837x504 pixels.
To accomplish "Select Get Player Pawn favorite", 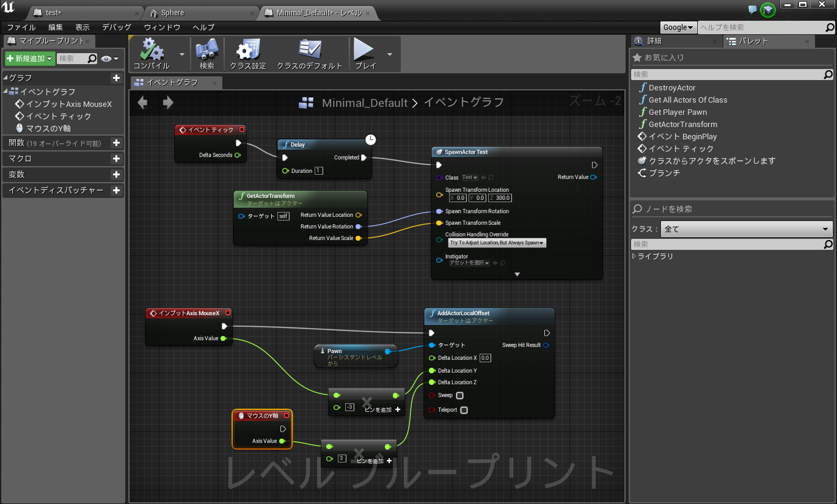I will click(678, 112).
